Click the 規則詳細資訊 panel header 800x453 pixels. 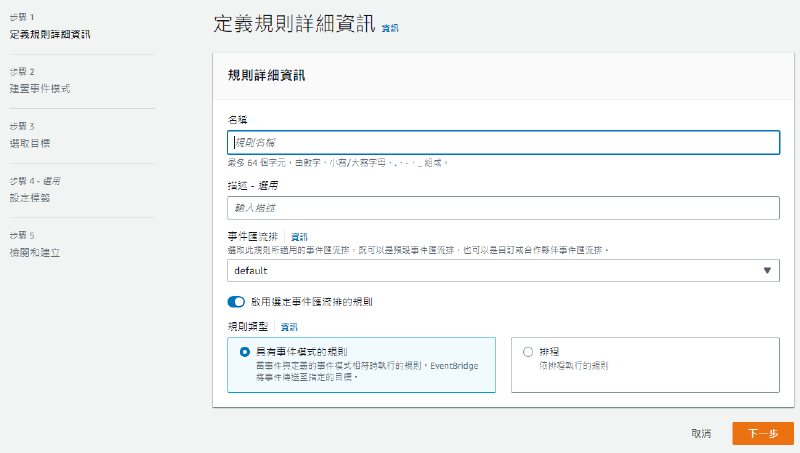pos(267,74)
